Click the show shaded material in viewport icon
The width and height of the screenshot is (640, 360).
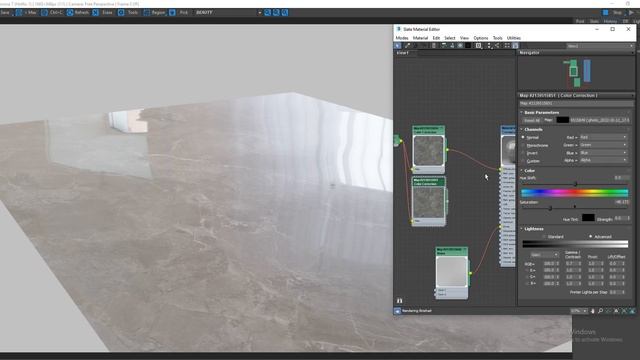pyautogui.click(x=460, y=46)
